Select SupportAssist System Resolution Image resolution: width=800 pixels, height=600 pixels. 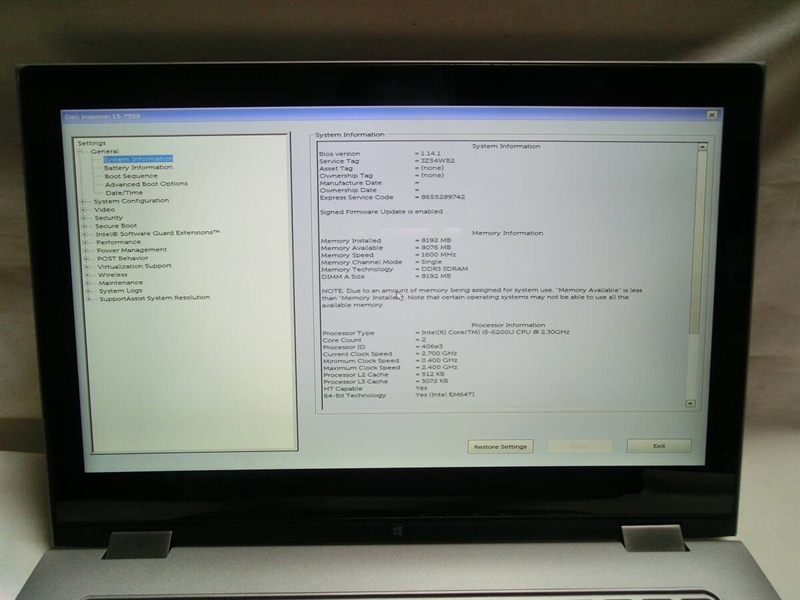click(x=154, y=298)
